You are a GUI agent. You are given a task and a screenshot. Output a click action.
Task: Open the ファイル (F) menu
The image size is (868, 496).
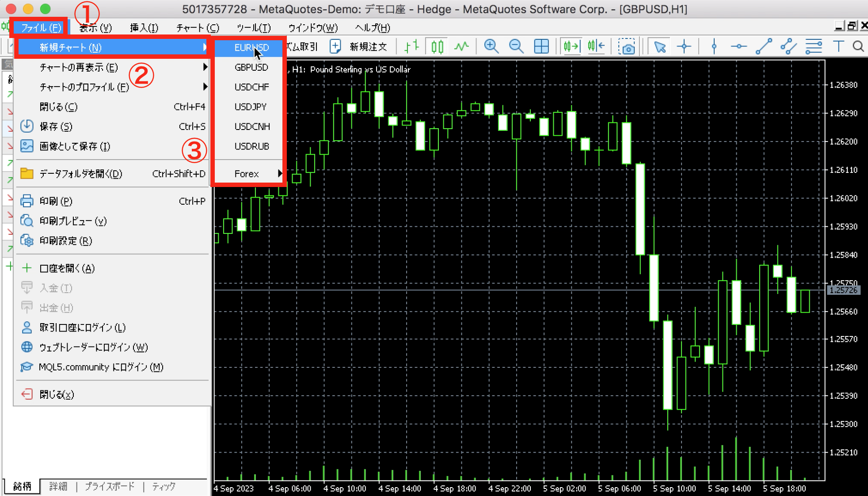point(41,28)
